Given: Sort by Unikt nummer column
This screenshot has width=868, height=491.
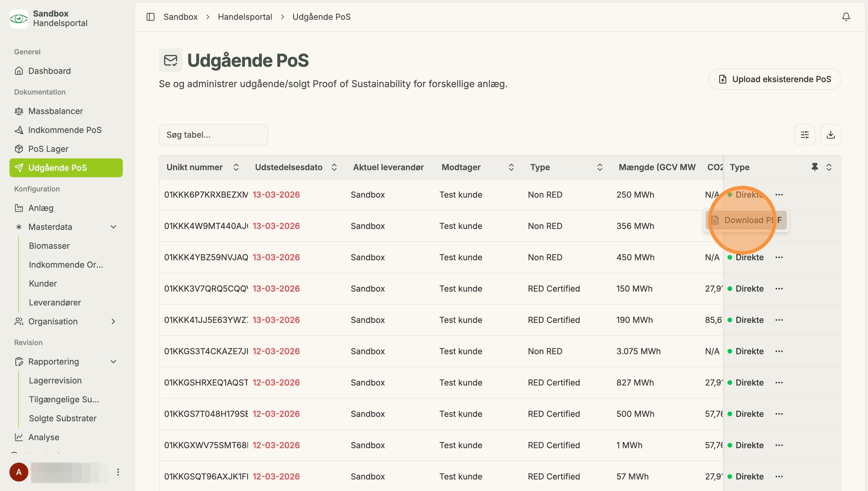Looking at the screenshot, I should click(x=236, y=167).
